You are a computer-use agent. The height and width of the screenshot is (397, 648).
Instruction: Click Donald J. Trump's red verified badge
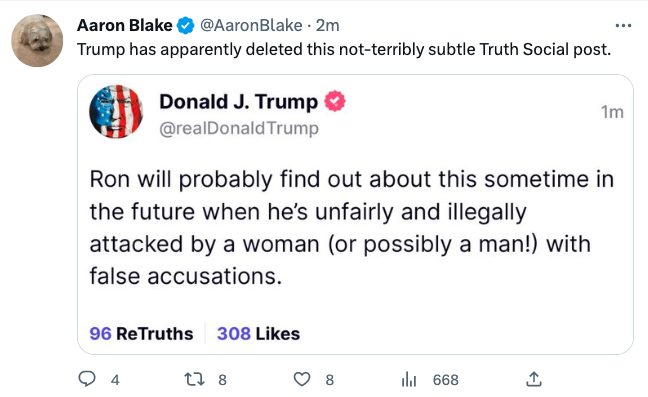[x=335, y=101]
